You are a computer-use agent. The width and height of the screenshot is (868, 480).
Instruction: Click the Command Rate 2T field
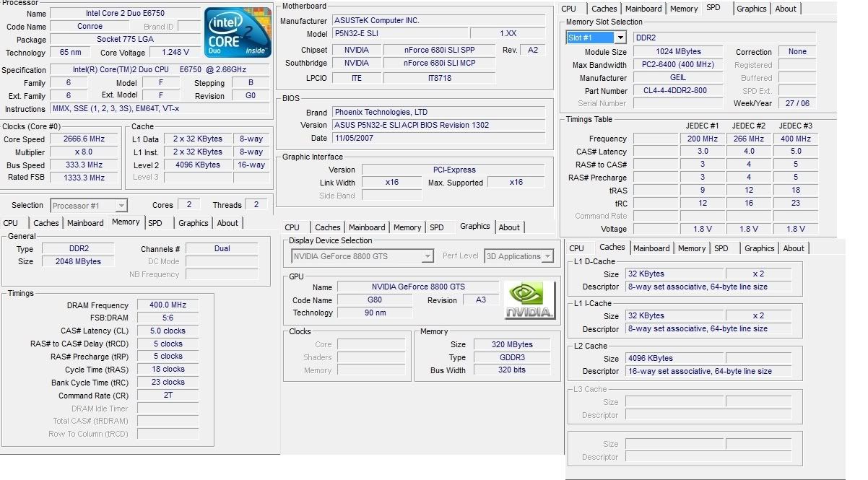(168, 396)
